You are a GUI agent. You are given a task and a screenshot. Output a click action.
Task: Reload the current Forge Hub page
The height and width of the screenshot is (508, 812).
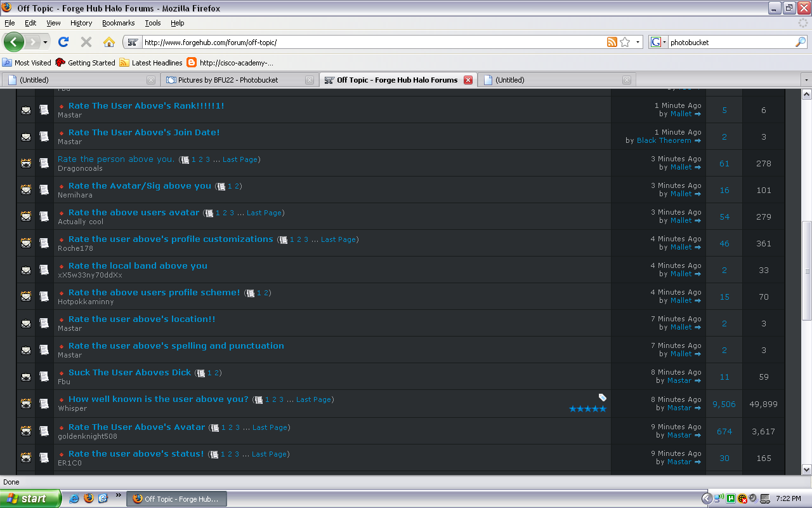[x=63, y=42]
